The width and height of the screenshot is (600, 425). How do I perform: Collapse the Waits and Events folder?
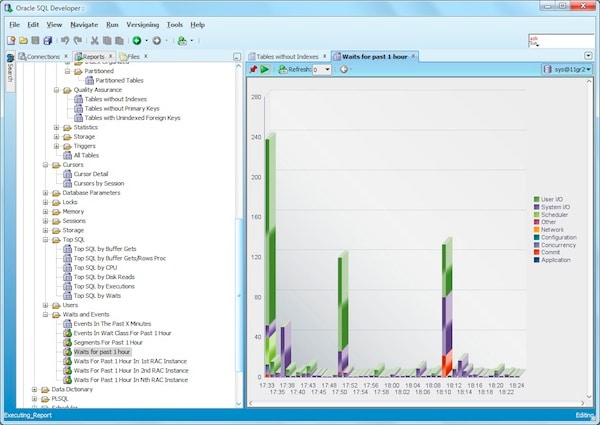click(46, 315)
